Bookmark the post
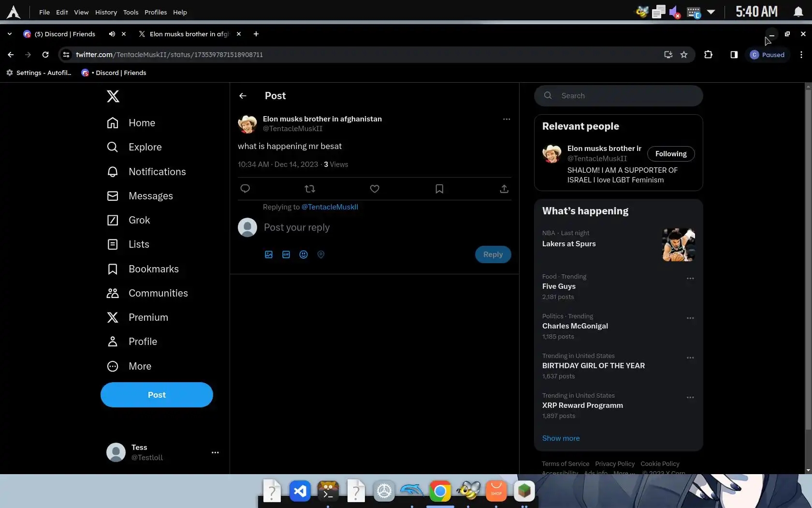This screenshot has width=812, height=508. point(439,189)
